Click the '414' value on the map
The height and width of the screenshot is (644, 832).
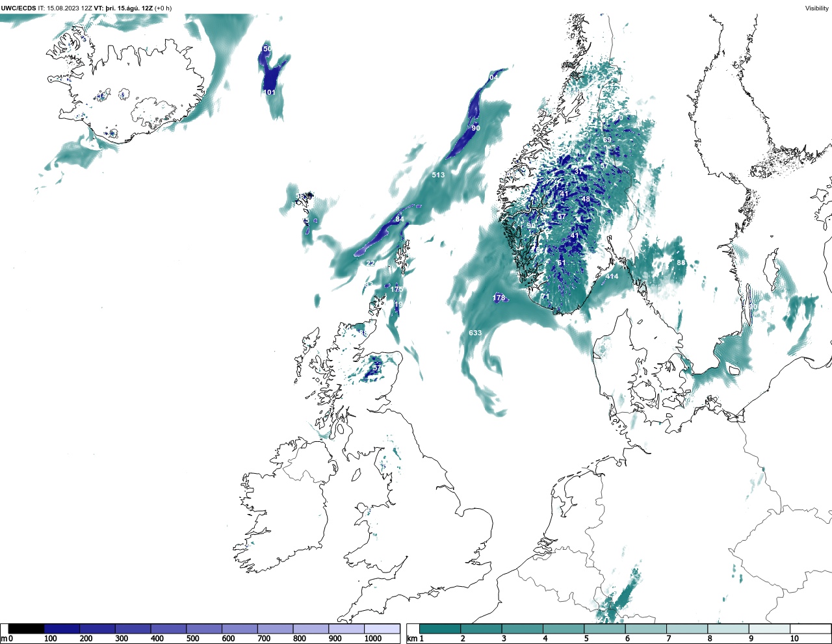pos(612,277)
